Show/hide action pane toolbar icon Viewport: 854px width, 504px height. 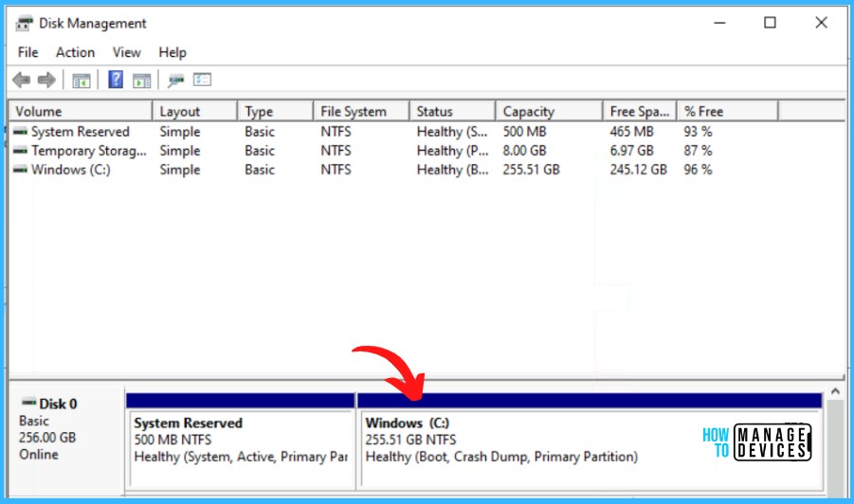[141, 81]
